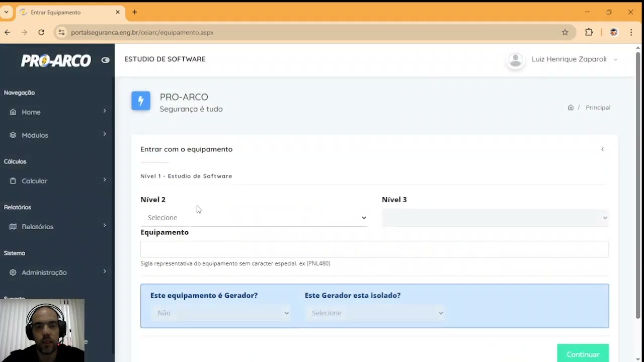Expand the Administração chevron arrow

[105, 271]
